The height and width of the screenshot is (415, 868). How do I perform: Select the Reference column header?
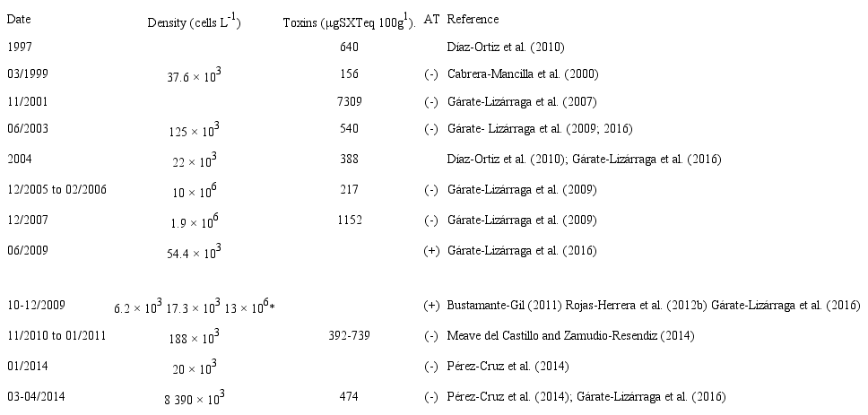[473, 19]
